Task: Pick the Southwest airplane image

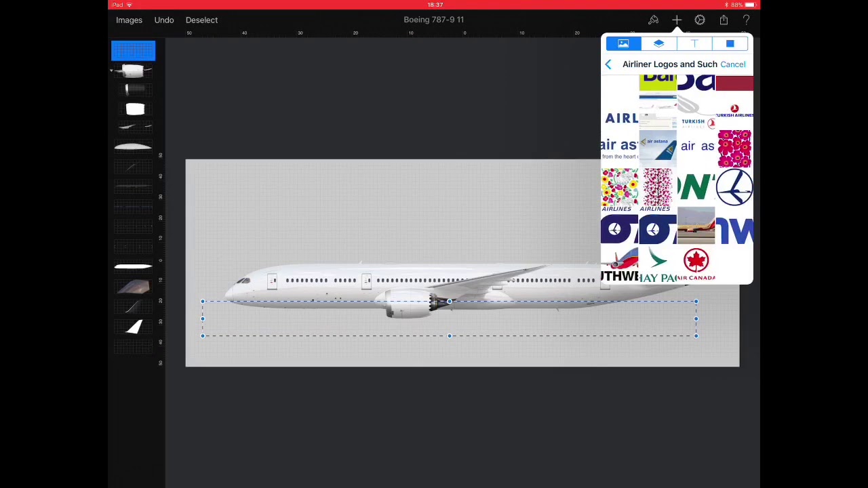Action: click(x=619, y=264)
